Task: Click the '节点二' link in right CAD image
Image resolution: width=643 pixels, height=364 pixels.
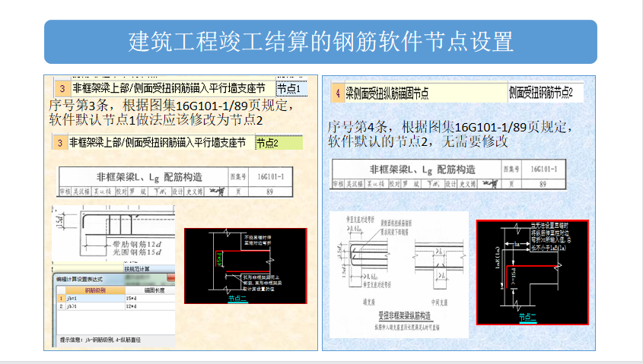Action: click(x=527, y=317)
